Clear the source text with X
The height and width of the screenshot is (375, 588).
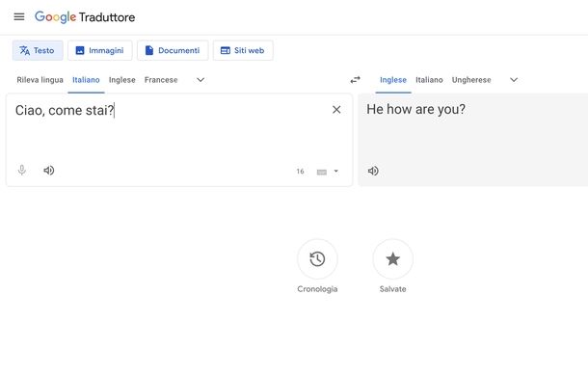(x=336, y=110)
